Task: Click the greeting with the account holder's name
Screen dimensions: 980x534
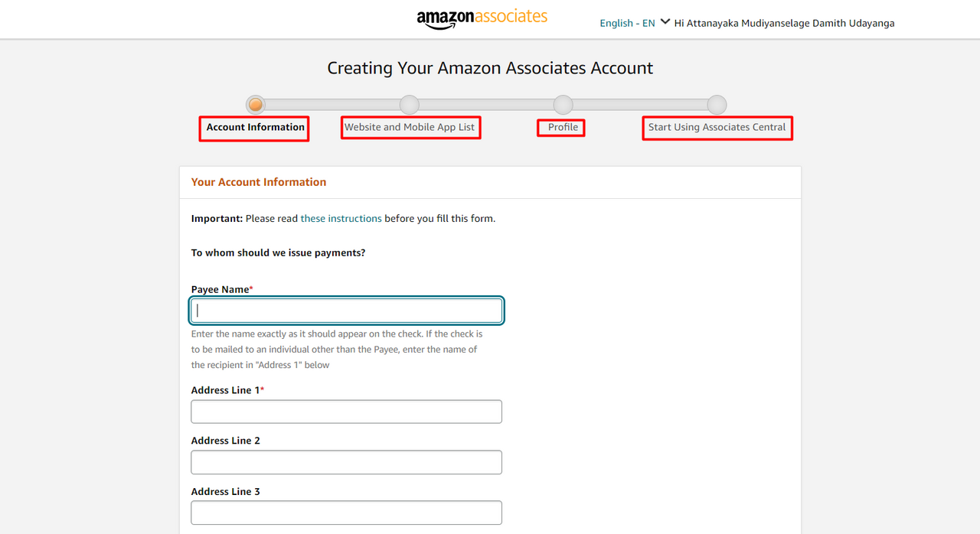Action: [784, 23]
